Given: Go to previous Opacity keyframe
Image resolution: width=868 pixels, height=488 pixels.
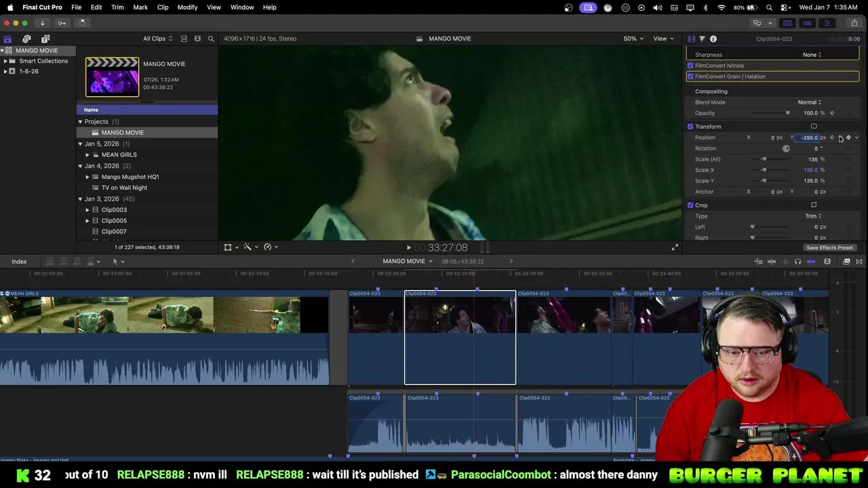Looking at the screenshot, I should click(832, 113).
